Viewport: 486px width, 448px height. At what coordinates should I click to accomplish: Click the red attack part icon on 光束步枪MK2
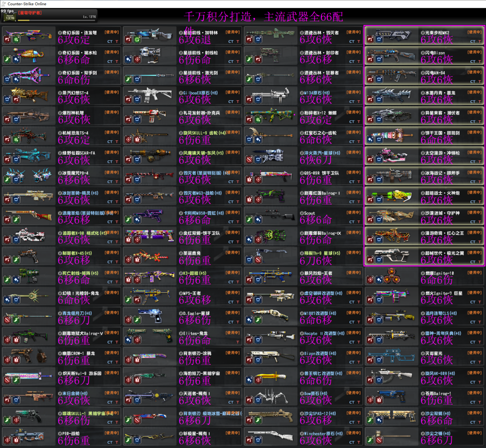pyautogui.click(x=370, y=40)
